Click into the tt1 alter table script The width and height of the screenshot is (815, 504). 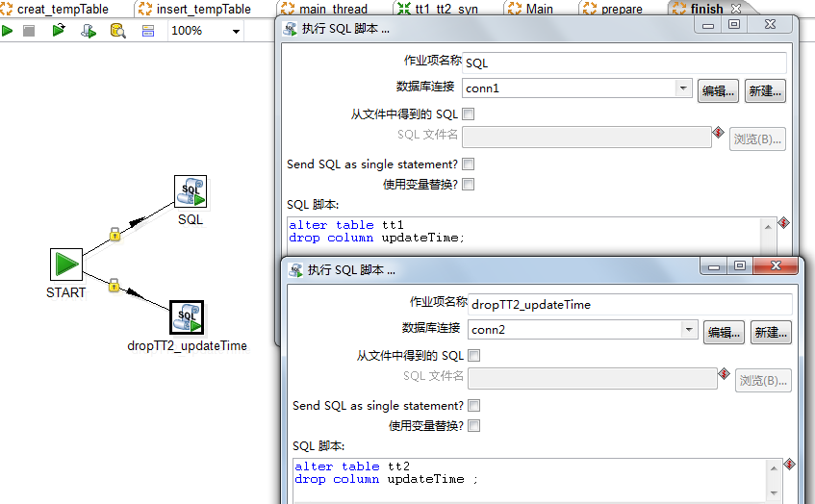(x=522, y=236)
